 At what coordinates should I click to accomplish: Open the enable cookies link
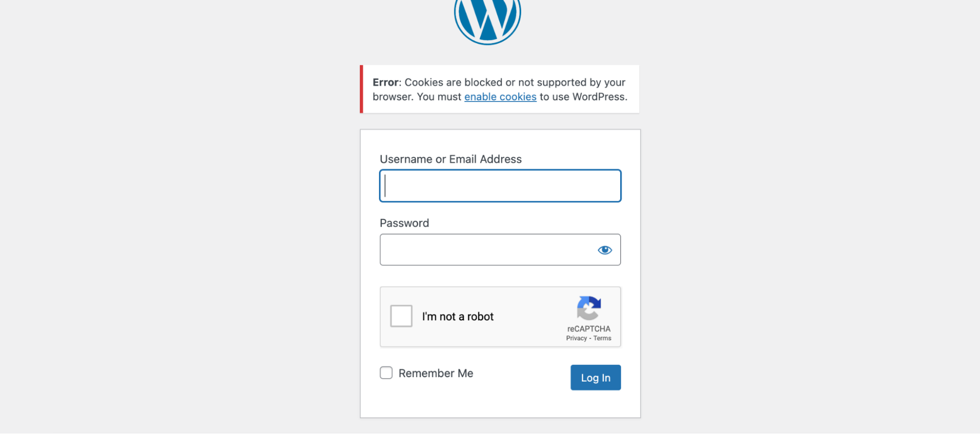500,97
